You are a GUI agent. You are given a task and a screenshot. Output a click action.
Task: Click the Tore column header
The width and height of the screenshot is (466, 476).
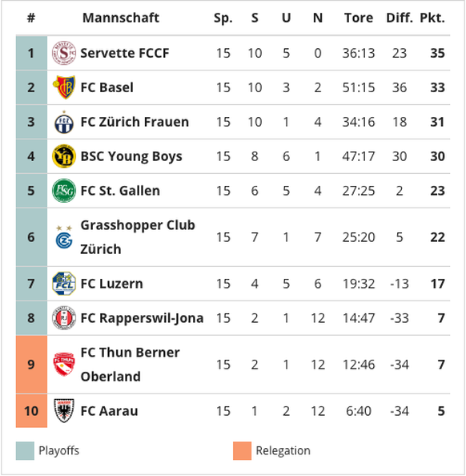tap(359, 18)
